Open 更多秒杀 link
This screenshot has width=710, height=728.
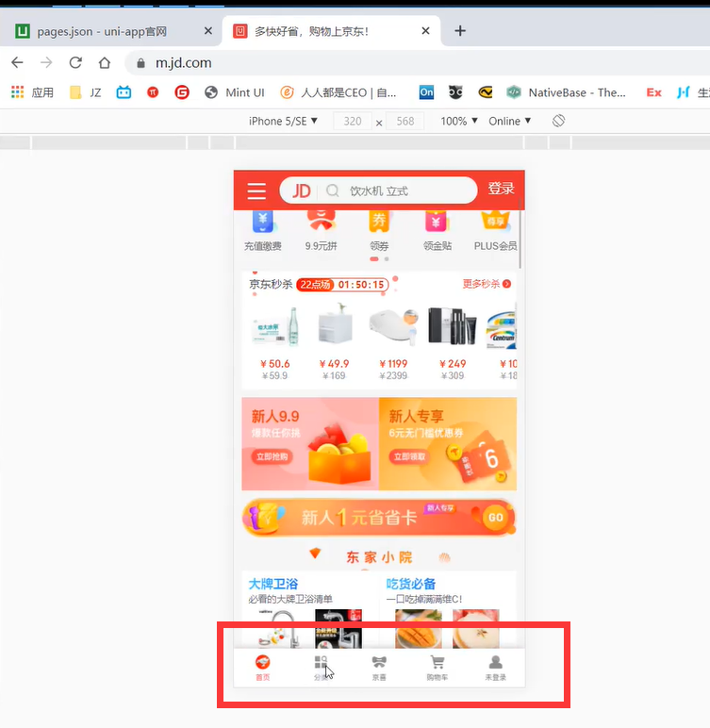[x=487, y=284]
